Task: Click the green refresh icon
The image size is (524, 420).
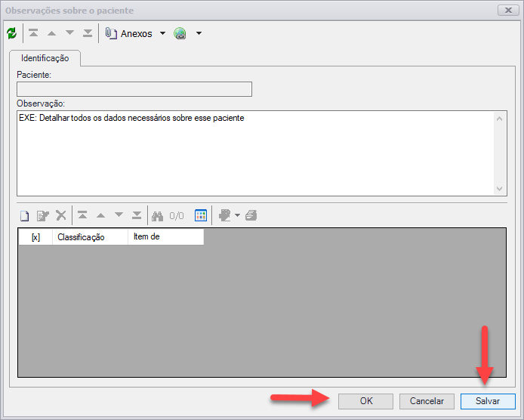Action: (11, 33)
